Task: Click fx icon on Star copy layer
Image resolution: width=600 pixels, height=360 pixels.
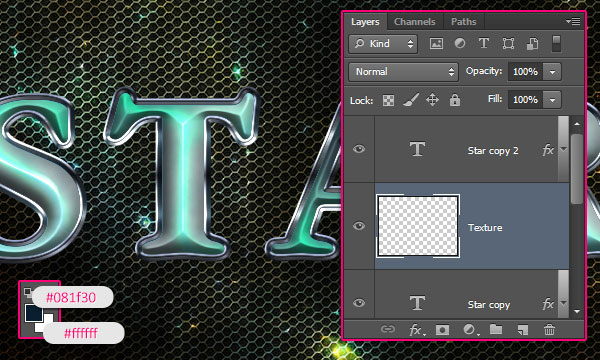Action: [548, 304]
